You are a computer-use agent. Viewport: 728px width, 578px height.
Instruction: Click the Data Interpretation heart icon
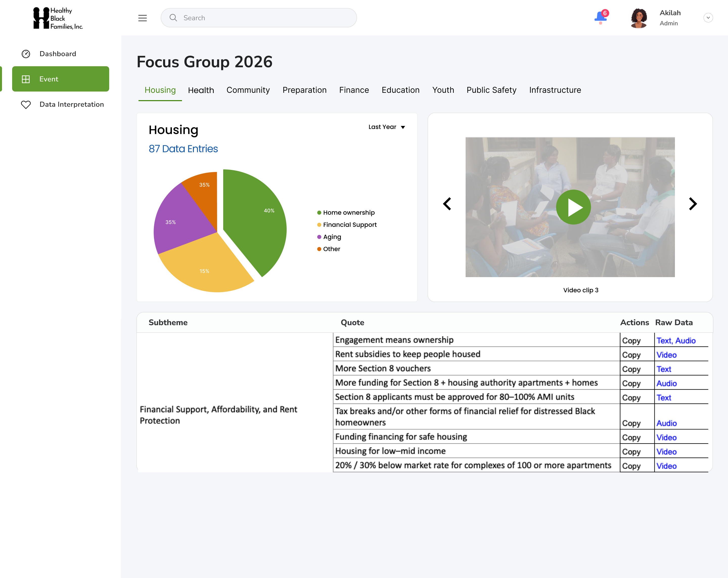tap(26, 104)
